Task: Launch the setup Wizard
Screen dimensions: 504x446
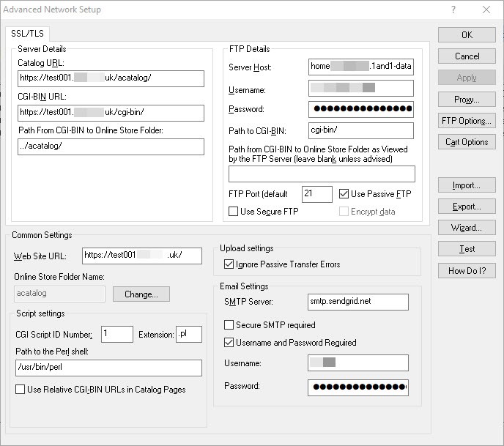Action: point(467,228)
